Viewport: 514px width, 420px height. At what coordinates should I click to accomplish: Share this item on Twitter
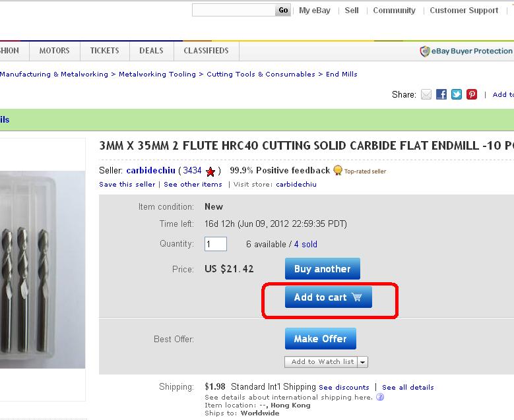click(457, 95)
